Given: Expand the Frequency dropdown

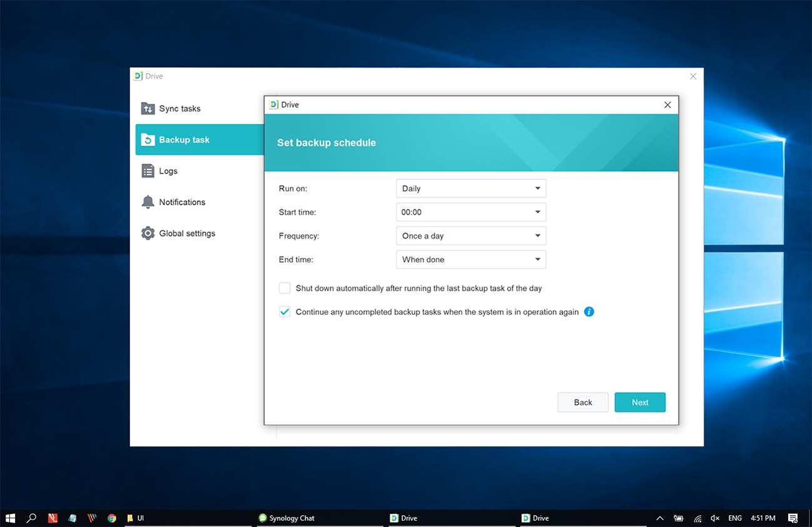Looking at the screenshot, I should click(471, 236).
